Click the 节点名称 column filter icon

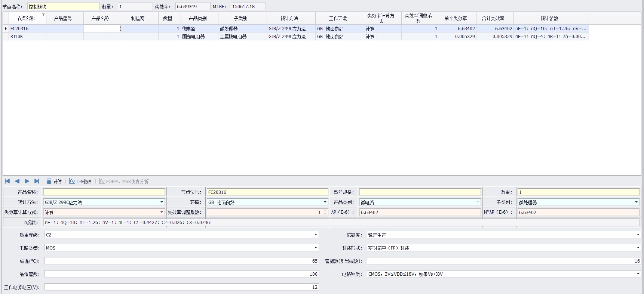43,15
